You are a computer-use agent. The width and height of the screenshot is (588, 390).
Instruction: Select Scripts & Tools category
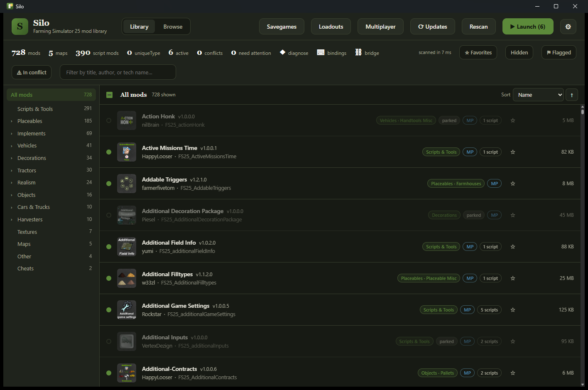click(x=51, y=109)
